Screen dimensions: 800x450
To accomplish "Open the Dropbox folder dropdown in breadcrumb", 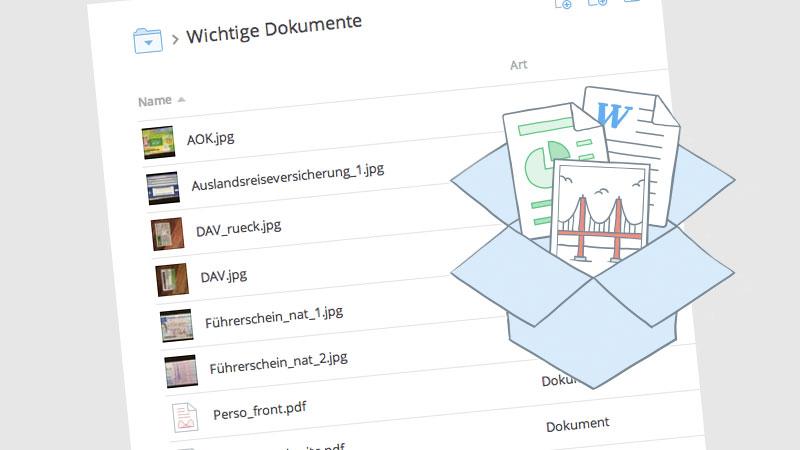I will click(x=148, y=40).
